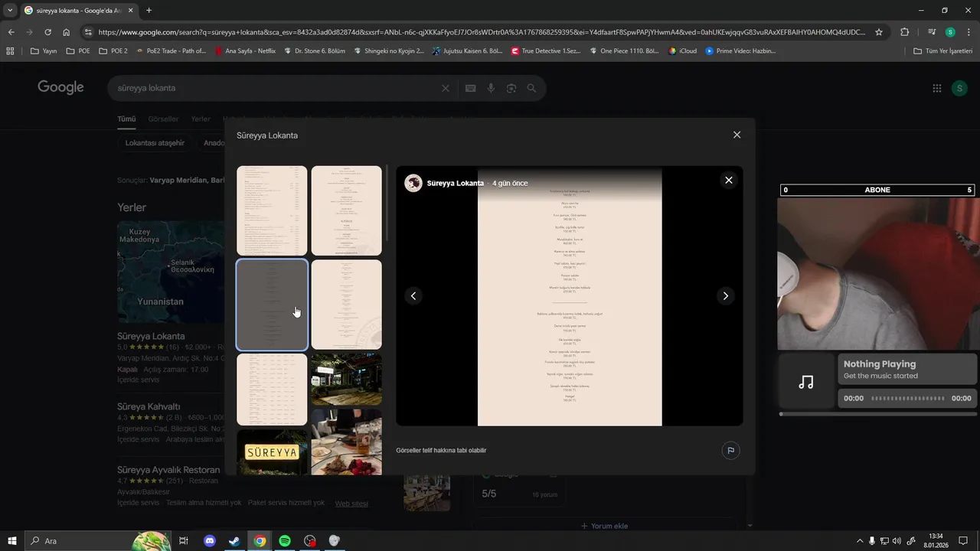Open the Windows Start menu
Screen dimensions: 980x551
[12, 541]
